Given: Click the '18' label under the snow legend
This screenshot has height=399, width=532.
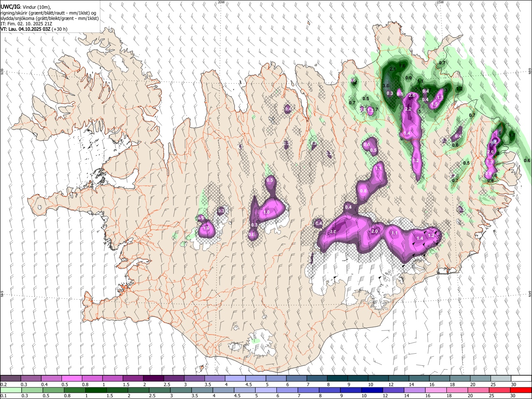Looking at the screenshot, I should click(x=452, y=384).
